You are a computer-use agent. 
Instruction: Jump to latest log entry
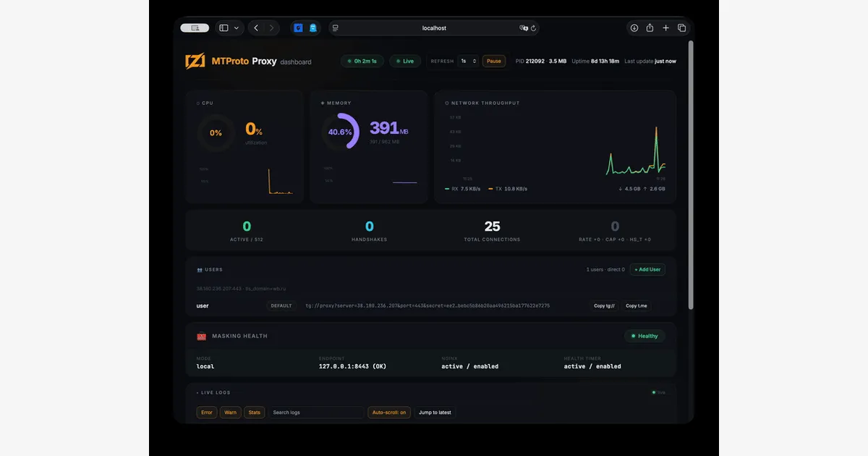coord(435,413)
